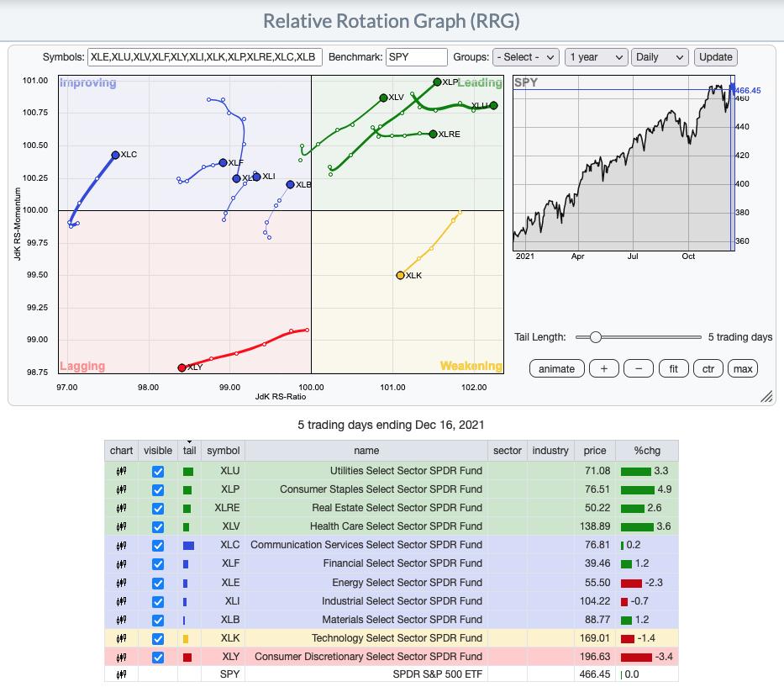Click the XLRE green node on graph
784x687 pixels.
coord(433,134)
